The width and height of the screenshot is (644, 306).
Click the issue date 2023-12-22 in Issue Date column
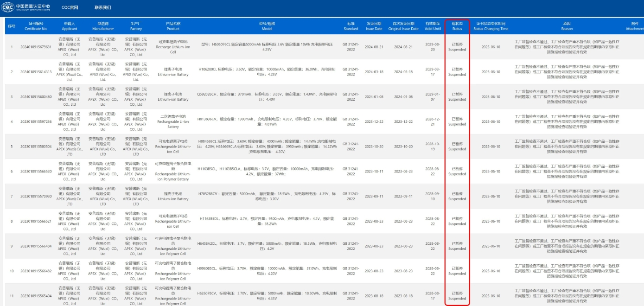tap(374, 121)
